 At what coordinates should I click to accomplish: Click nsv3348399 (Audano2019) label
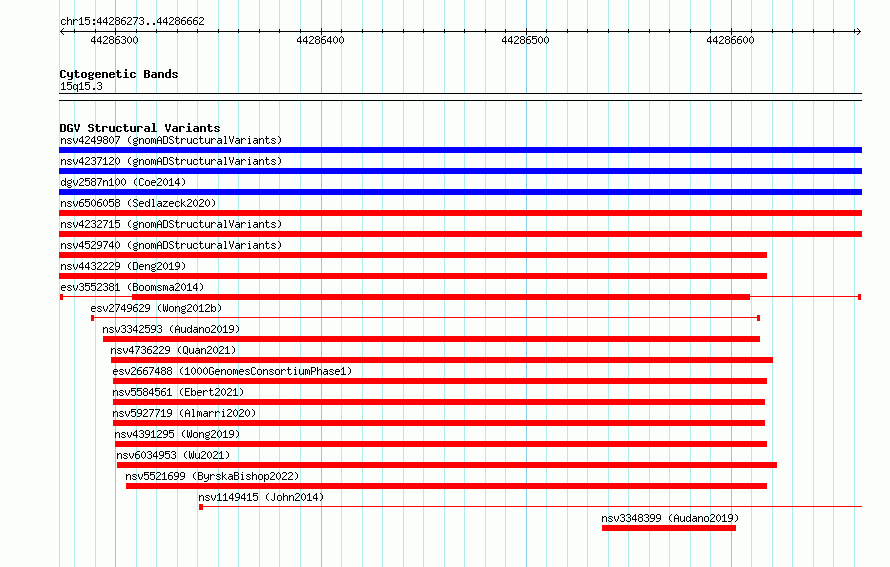(670, 518)
